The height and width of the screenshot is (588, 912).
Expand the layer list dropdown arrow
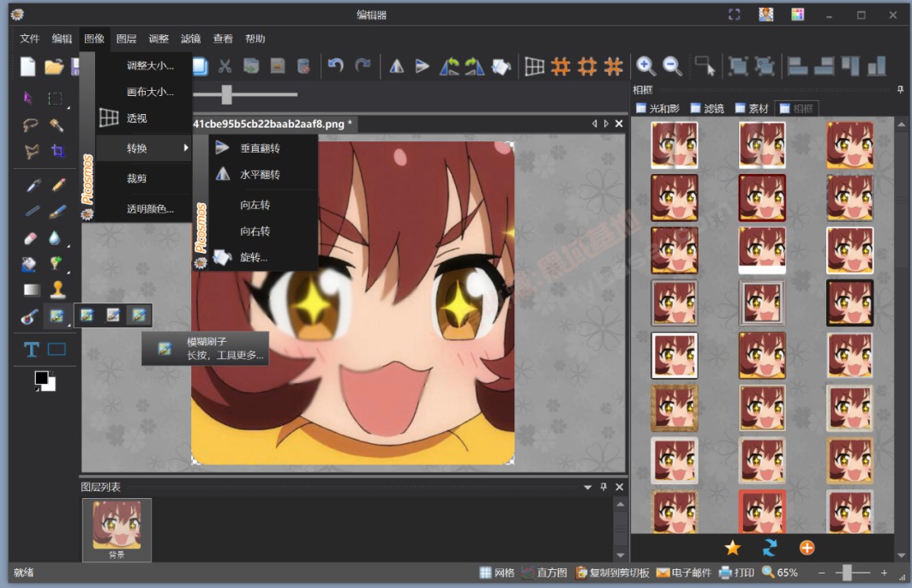coord(587,487)
